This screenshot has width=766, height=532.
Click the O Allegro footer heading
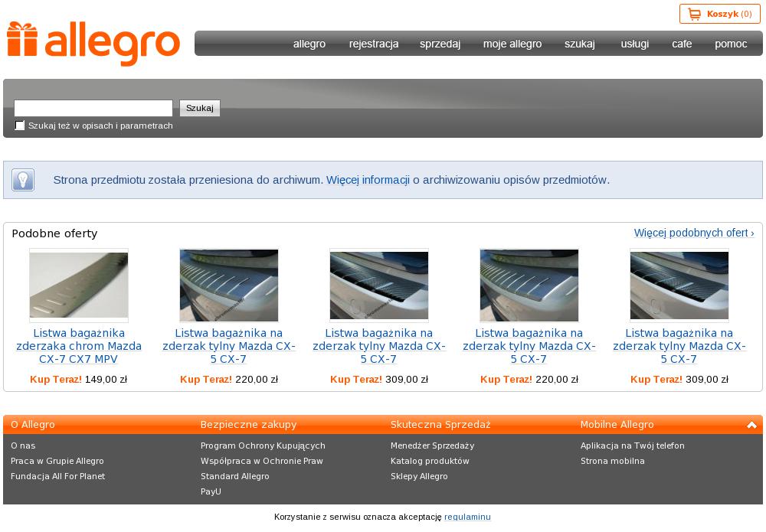tap(33, 425)
